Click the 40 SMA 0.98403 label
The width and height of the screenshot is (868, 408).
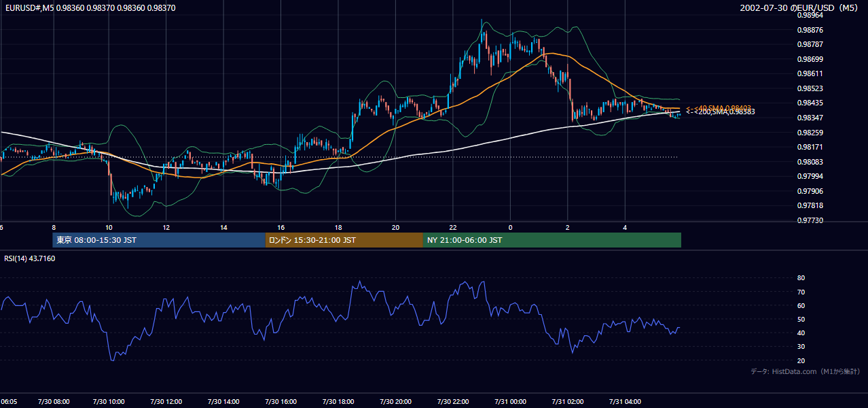tap(719, 108)
